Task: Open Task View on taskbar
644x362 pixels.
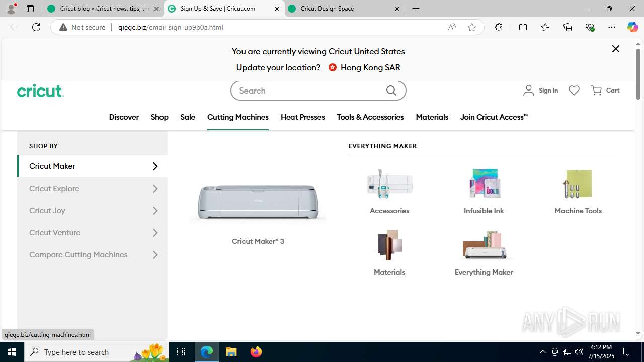Action: click(x=181, y=352)
